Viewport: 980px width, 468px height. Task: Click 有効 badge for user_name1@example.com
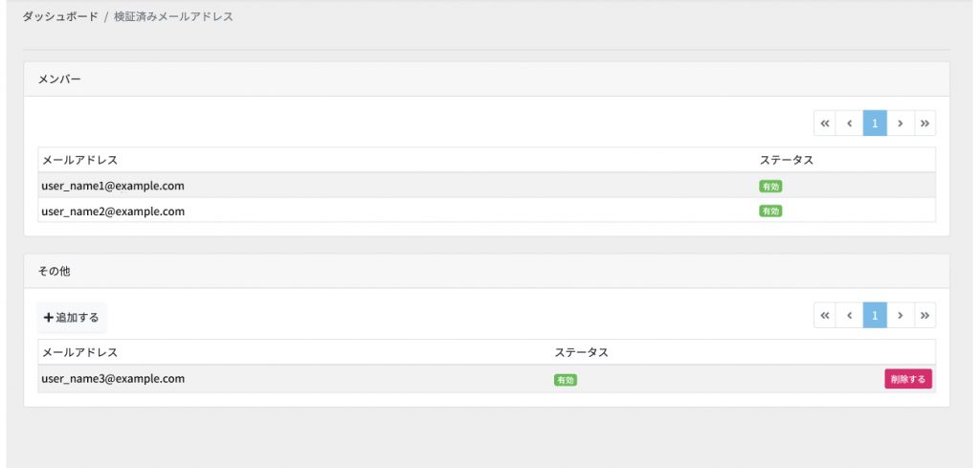[770, 187]
